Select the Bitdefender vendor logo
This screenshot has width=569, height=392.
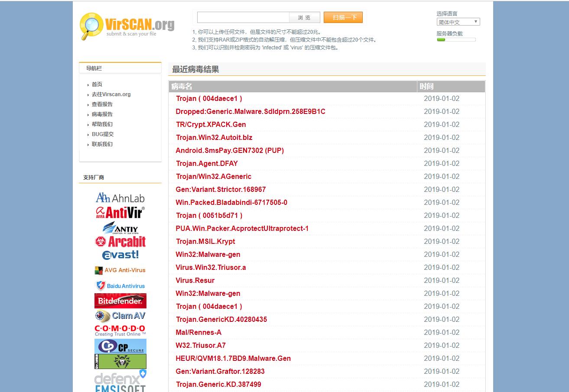(120, 301)
